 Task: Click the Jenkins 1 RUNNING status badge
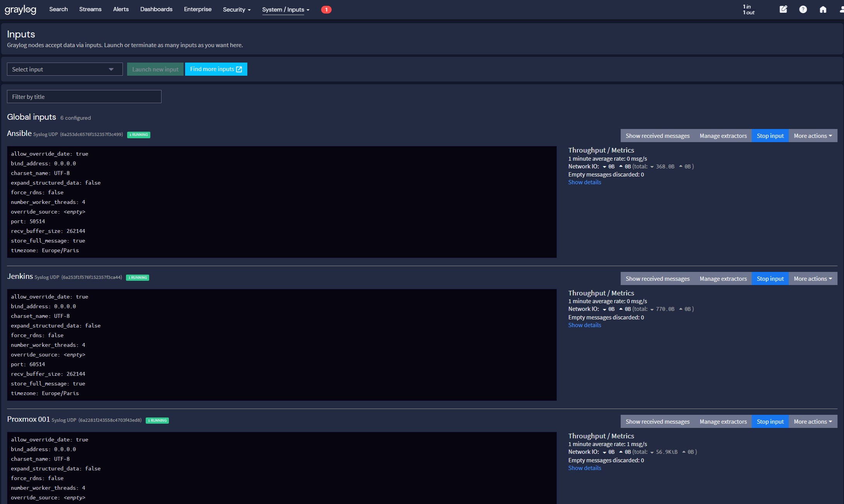coord(138,278)
